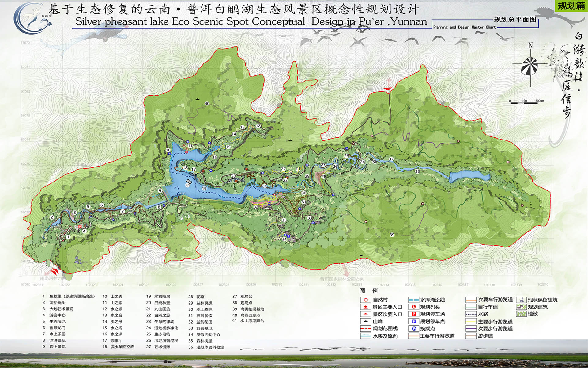Click the 景区主要入口 legend icon
Viewport: 588px width, 368px height.
(x=365, y=307)
